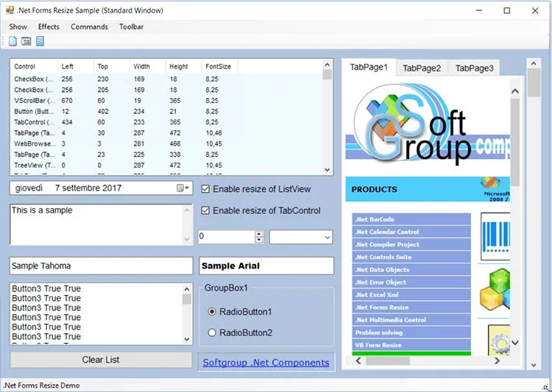Increase the numeric spinner value
The image size is (552, 392).
pyautogui.click(x=259, y=234)
